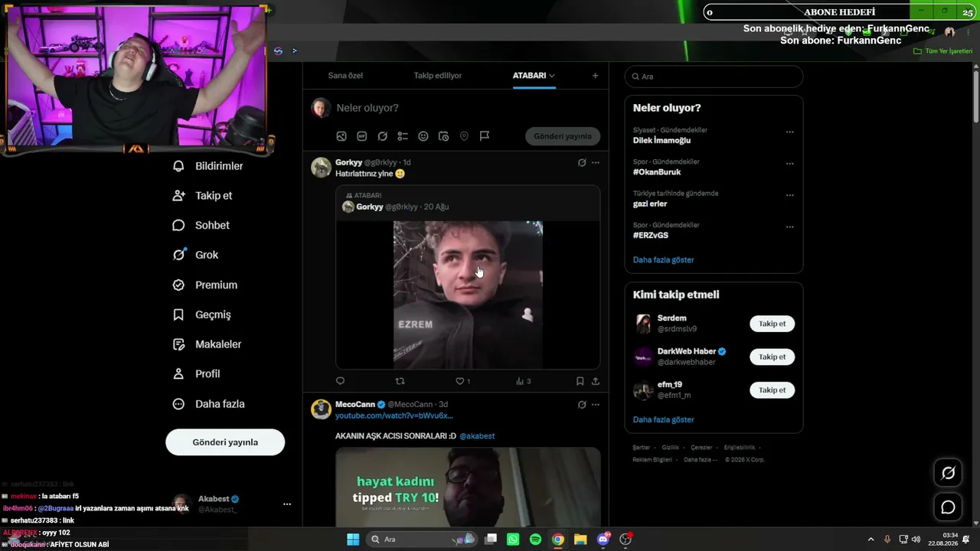Show more trends via Daha fazla göster
This screenshot has width=980, height=551.
click(664, 260)
